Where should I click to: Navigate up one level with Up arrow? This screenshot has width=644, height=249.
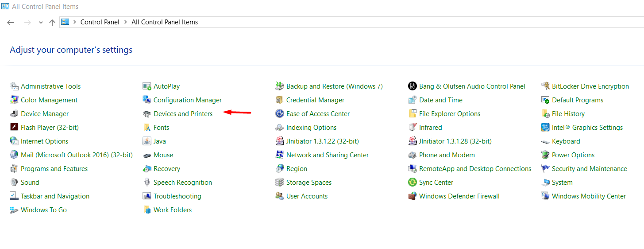coord(52,23)
